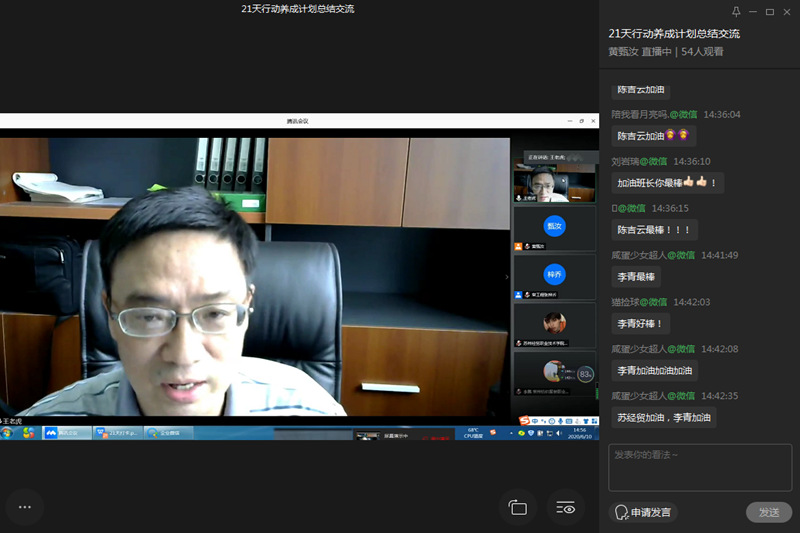Click the 李青最棒 chat message
The image size is (800, 533).
636,276
